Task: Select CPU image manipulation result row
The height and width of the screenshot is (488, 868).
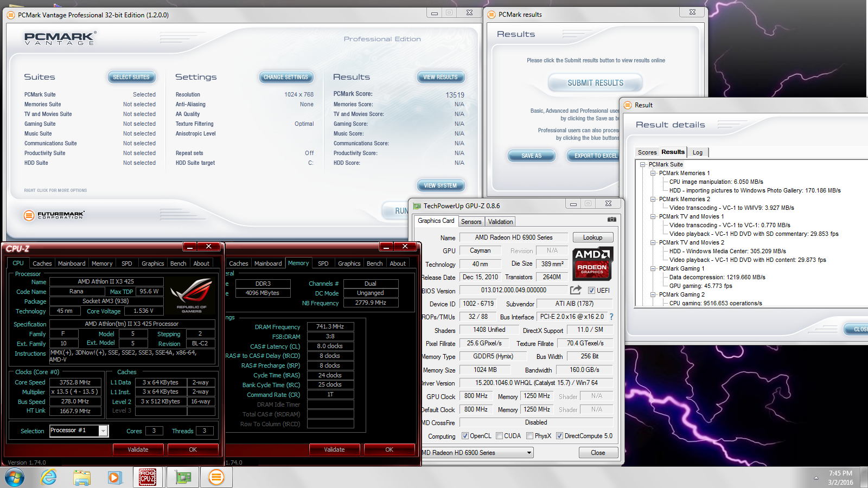Action: click(716, 182)
